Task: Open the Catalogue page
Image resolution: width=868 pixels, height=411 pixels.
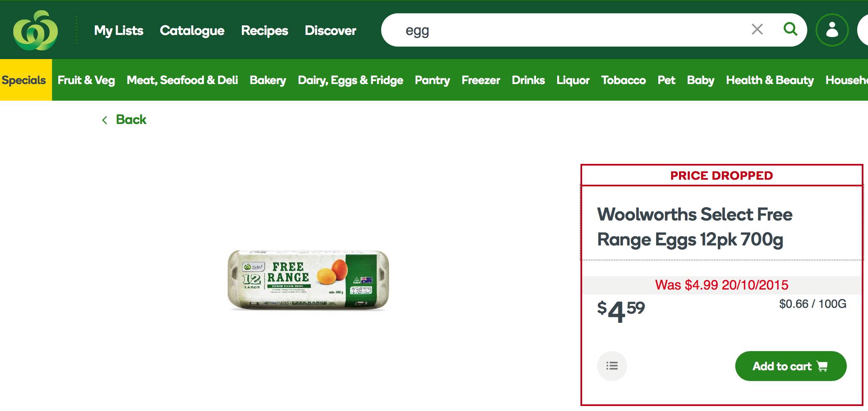Action: coord(192,30)
